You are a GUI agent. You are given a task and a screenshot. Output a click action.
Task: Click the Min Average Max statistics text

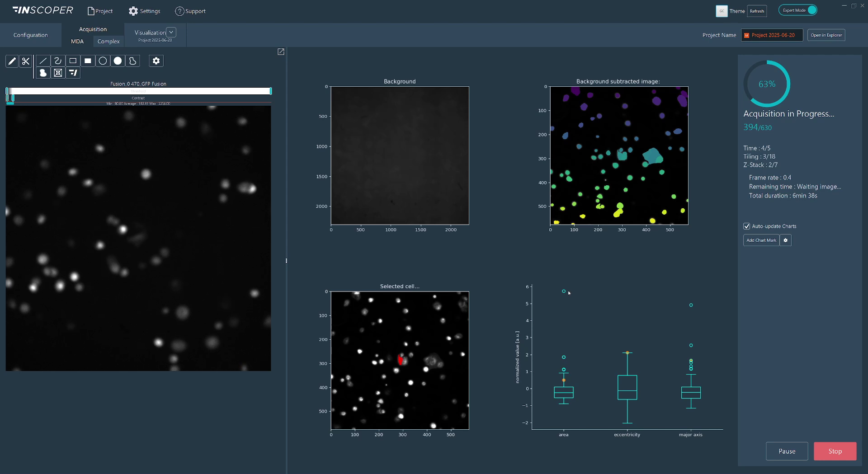138,104
